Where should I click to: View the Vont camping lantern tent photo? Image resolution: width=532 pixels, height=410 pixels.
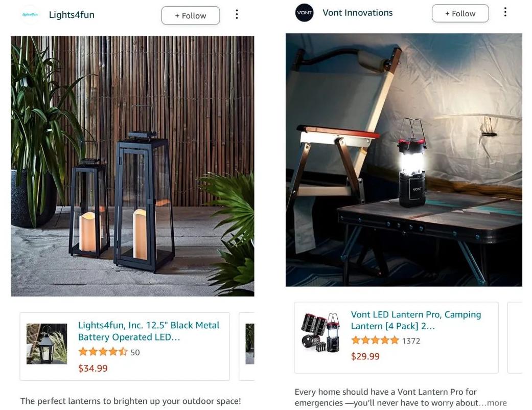click(404, 160)
